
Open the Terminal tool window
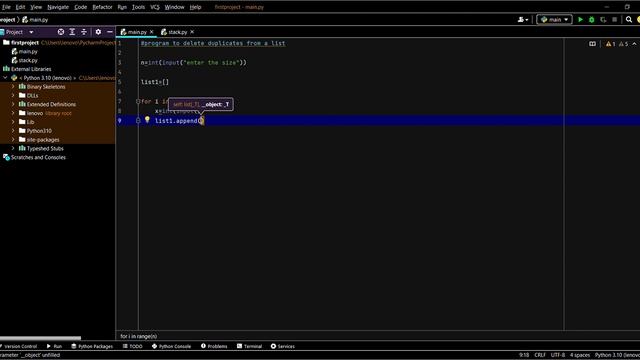(x=249, y=346)
